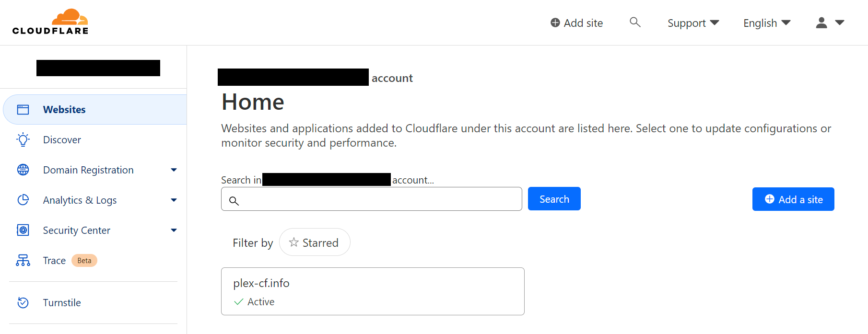Click the plus icon in Add a site button
The image size is (868, 334).
click(770, 199)
